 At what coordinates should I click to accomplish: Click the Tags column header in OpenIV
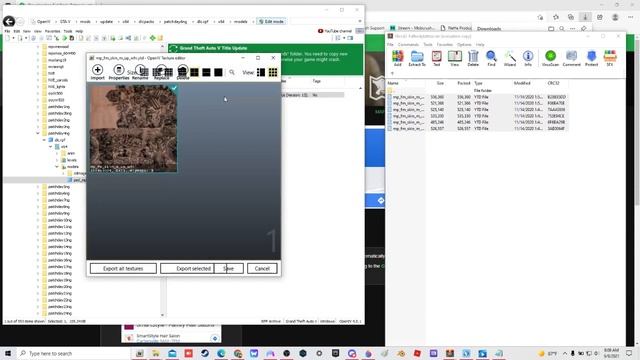click(x=316, y=81)
